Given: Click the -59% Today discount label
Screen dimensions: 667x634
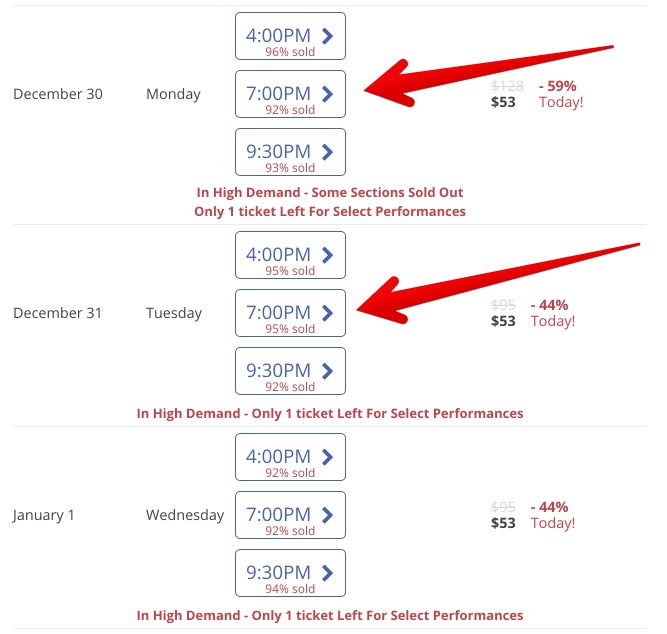Looking at the screenshot, I should pyautogui.click(x=561, y=94).
